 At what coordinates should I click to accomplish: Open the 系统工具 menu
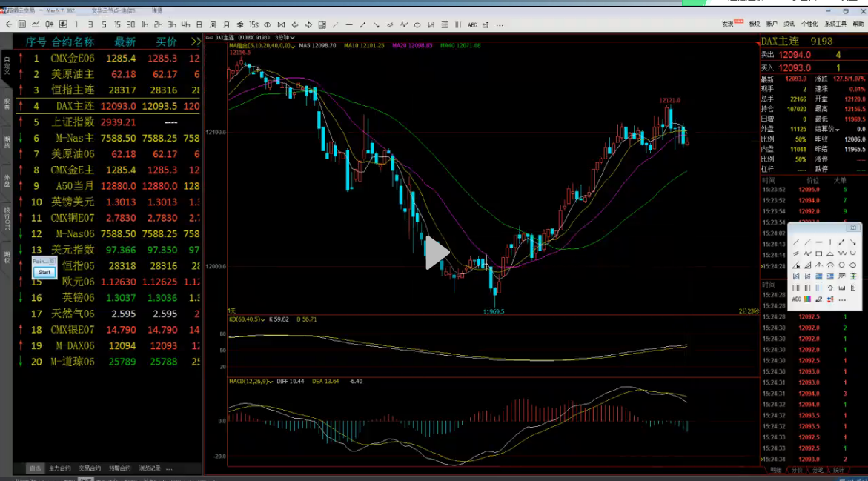[835, 24]
